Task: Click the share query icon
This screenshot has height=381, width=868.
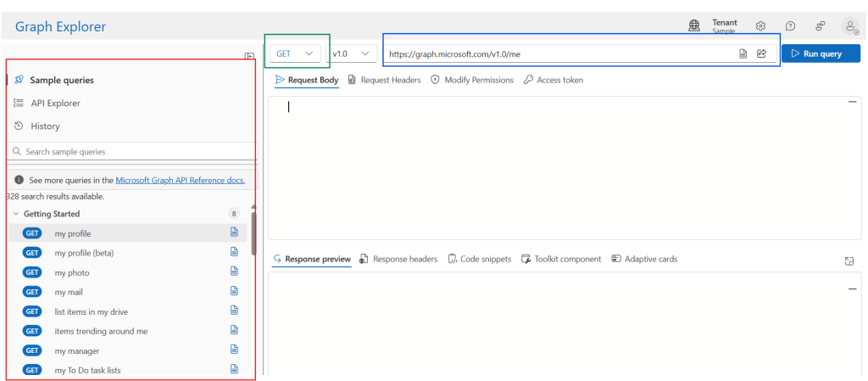Action: coord(761,53)
